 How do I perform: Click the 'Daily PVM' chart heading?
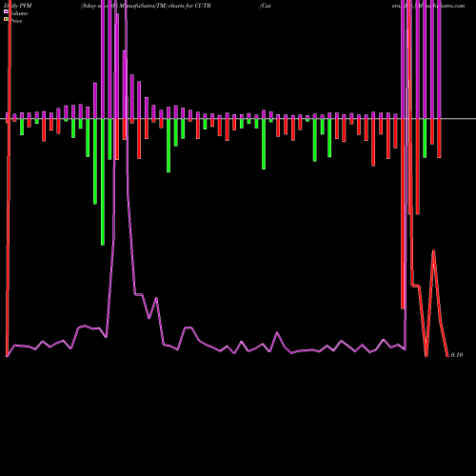18,6
